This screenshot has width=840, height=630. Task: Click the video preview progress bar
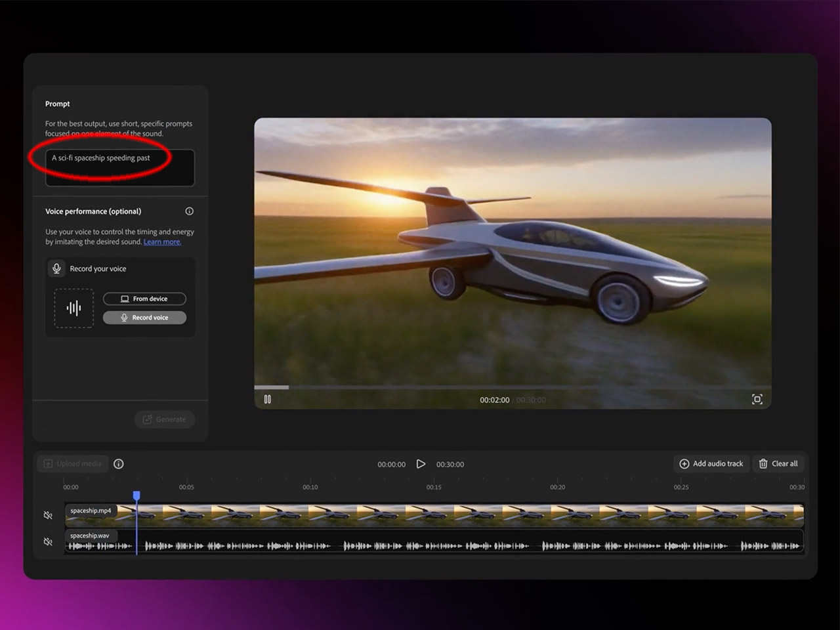pos(513,387)
